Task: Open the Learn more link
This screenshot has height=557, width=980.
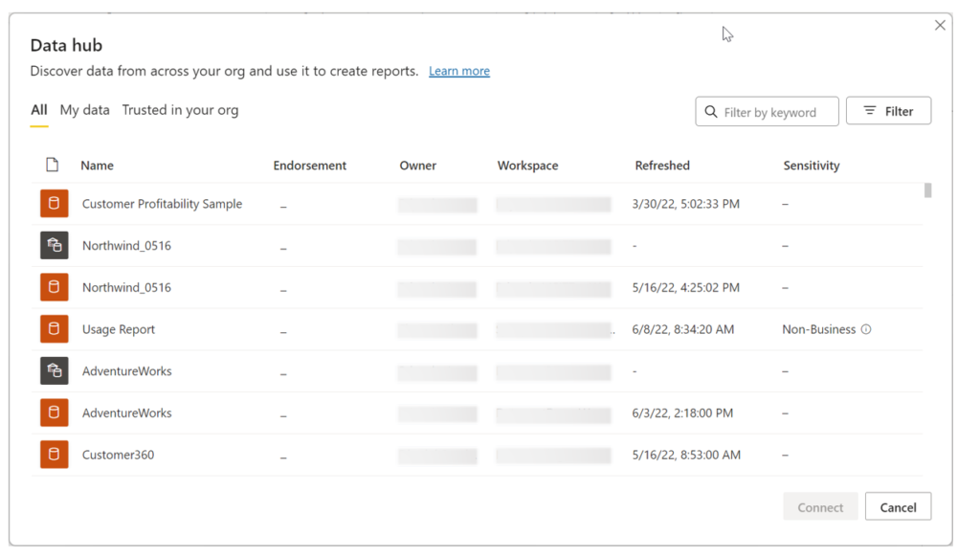Action: point(459,71)
